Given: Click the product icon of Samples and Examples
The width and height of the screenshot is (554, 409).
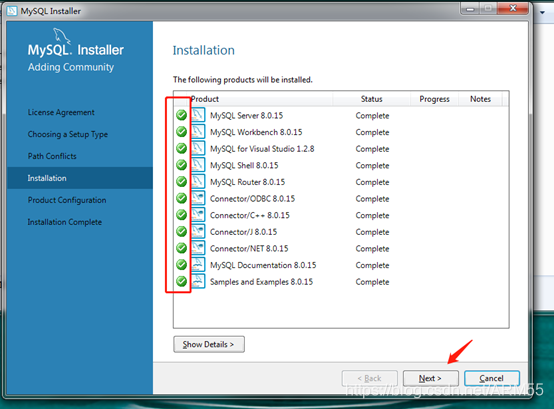Looking at the screenshot, I should (x=198, y=281).
